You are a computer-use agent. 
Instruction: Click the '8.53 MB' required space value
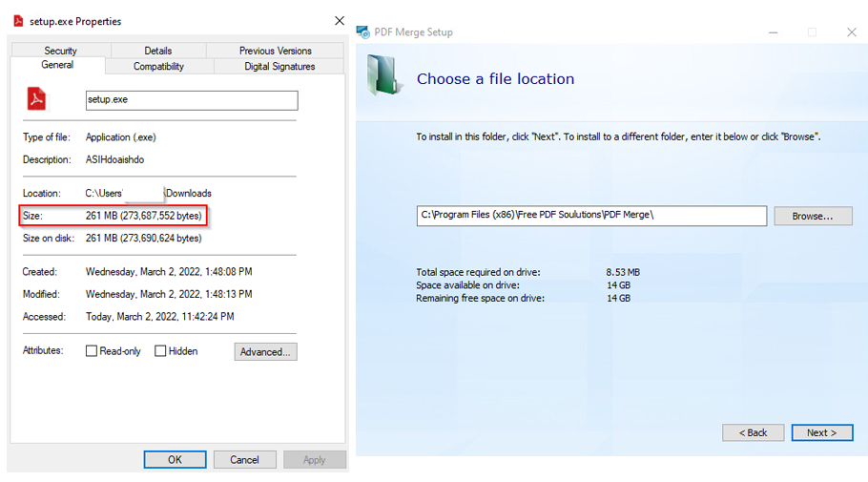(x=623, y=272)
